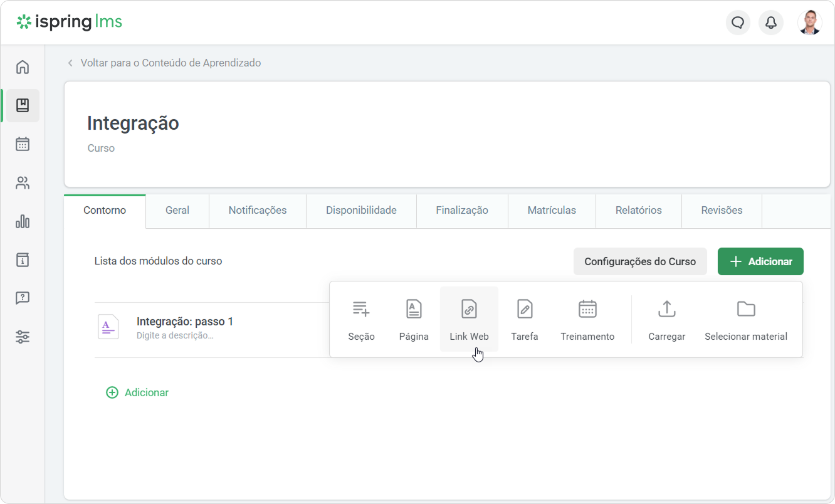Screen dimensions: 835x504
Task: Click Carregar to upload content
Action: [x=666, y=319]
